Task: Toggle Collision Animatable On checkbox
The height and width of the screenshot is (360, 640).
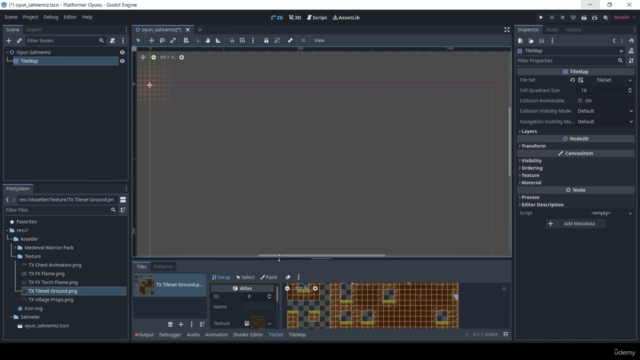Action: pyautogui.click(x=580, y=100)
